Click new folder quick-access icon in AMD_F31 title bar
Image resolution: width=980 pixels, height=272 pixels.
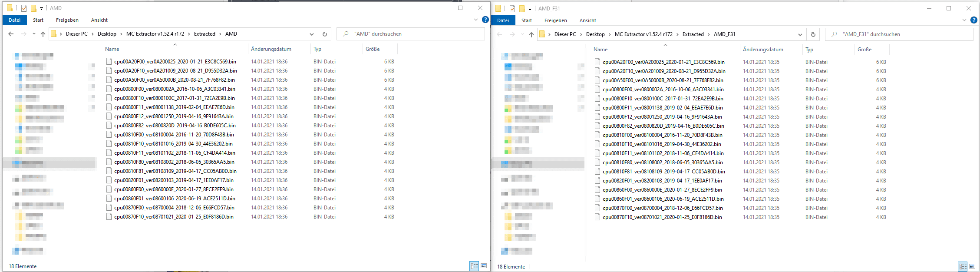click(522, 8)
